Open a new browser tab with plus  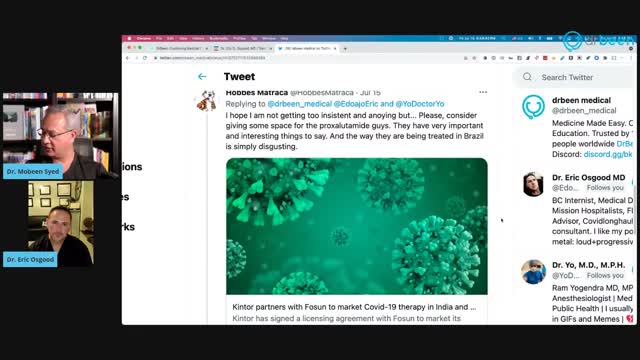pos(345,49)
